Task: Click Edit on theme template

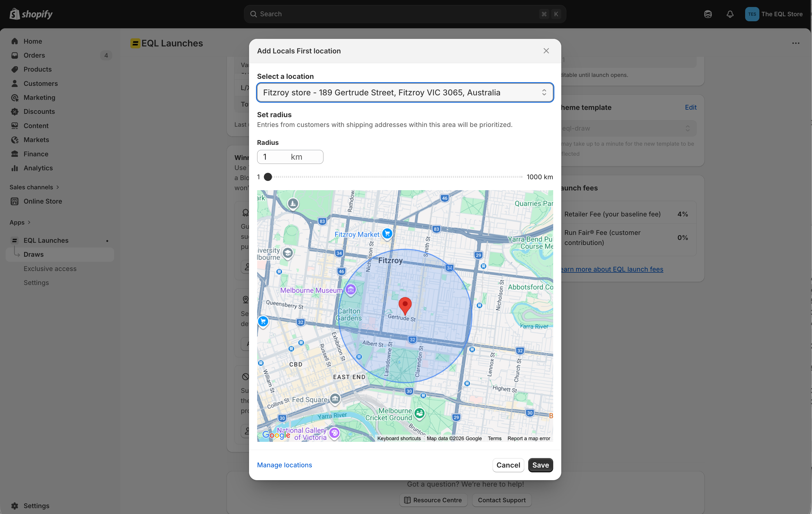Action: click(691, 107)
